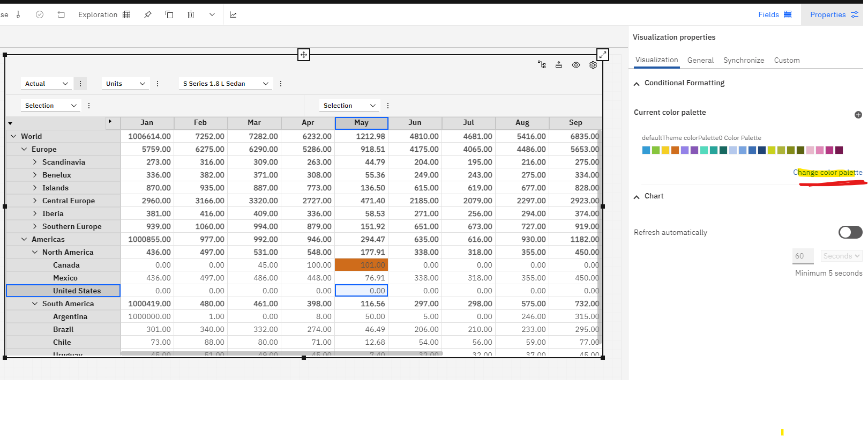This screenshot has height=436, width=868.
Task: Click the move handle atop the widget
Action: point(304,55)
